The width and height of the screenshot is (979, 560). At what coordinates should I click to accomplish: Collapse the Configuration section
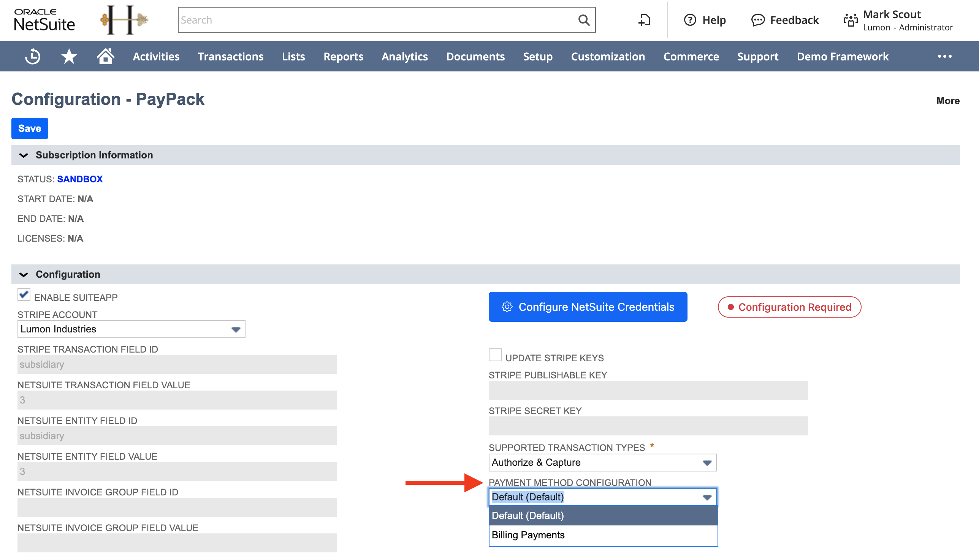[24, 275]
